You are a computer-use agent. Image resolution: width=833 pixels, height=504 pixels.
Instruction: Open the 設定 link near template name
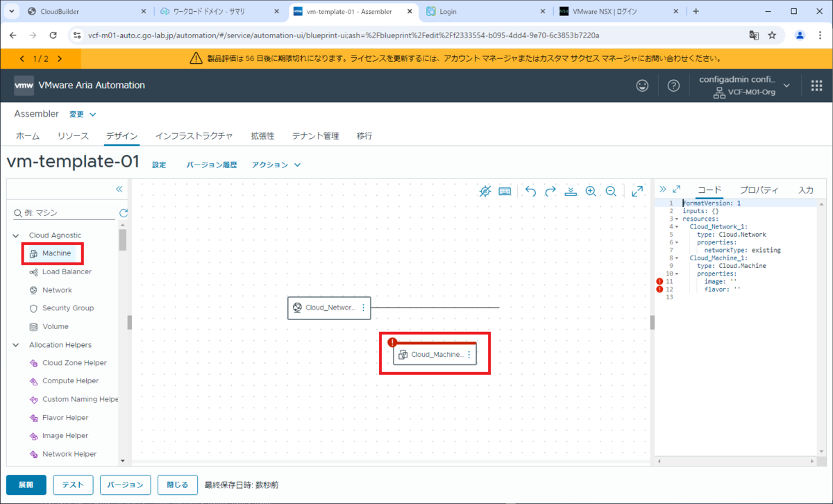(159, 165)
